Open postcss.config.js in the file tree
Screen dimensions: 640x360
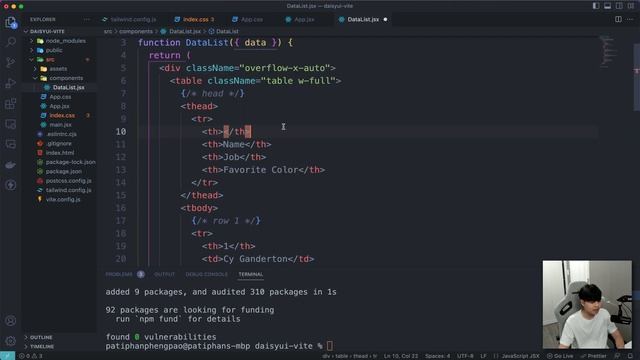coord(68,181)
